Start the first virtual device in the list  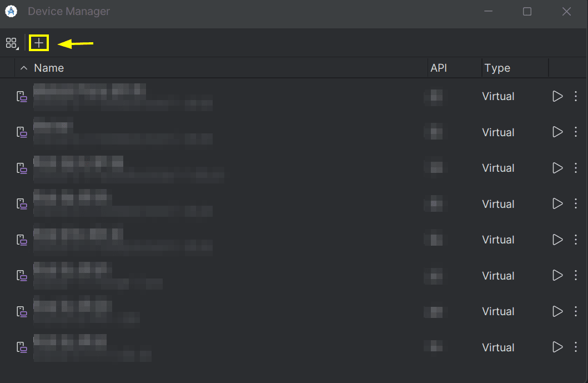click(557, 96)
